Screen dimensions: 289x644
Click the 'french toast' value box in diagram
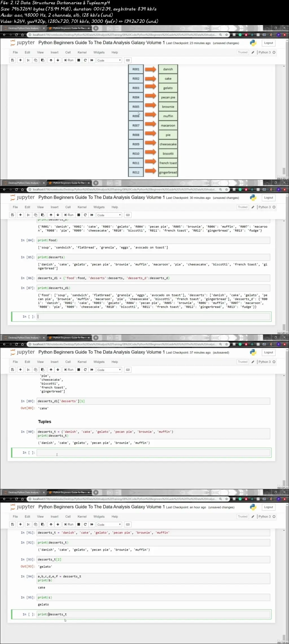(168, 163)
